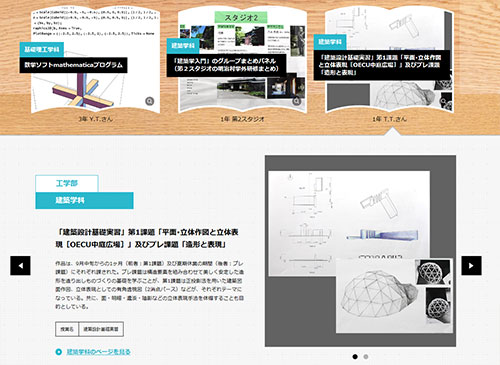Click the previous slide arrow button
Viewport: 500px width, 365px height.
(20, 266)
